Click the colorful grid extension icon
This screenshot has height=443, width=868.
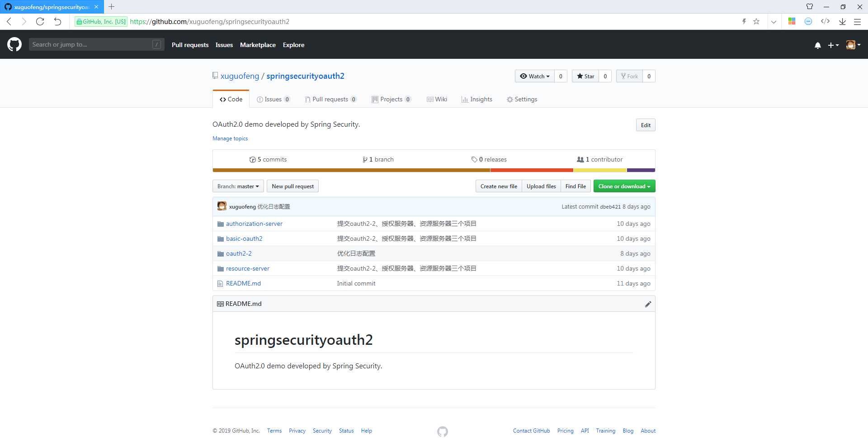792,21
